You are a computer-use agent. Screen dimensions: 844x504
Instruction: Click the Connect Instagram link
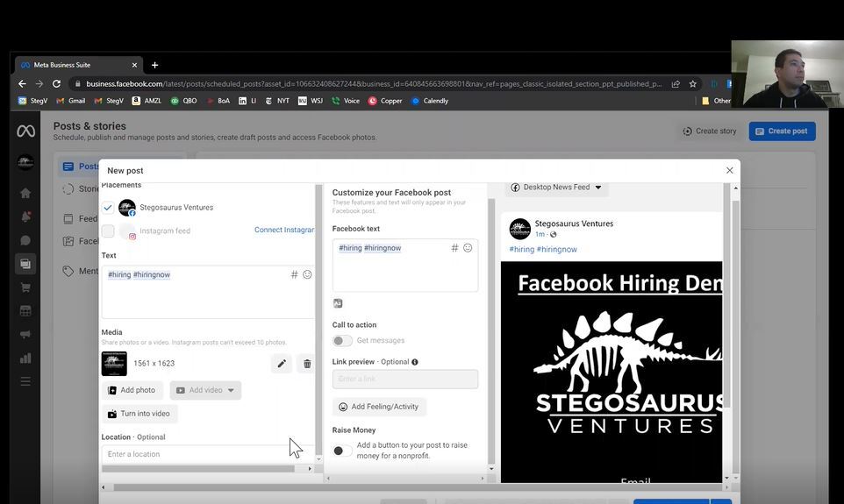pyautogui.click(x=284, y=230)
